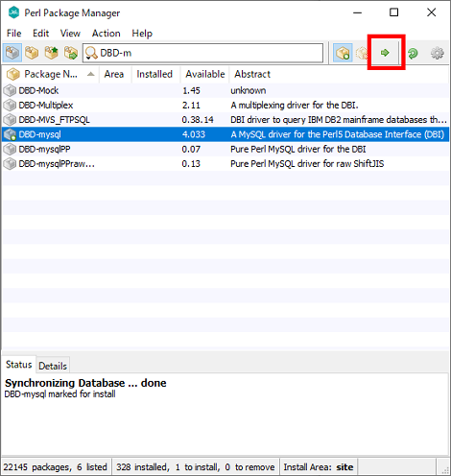Viewport: 451px width, 476px height.
Task: Click the View installed packages icon
Action: (32, 53)
